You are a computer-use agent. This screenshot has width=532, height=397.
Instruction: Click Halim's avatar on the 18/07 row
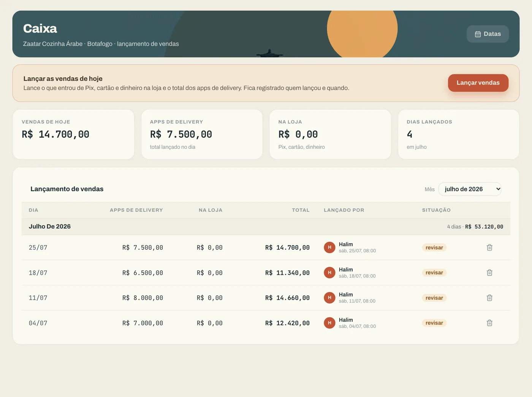click(329, 273)
